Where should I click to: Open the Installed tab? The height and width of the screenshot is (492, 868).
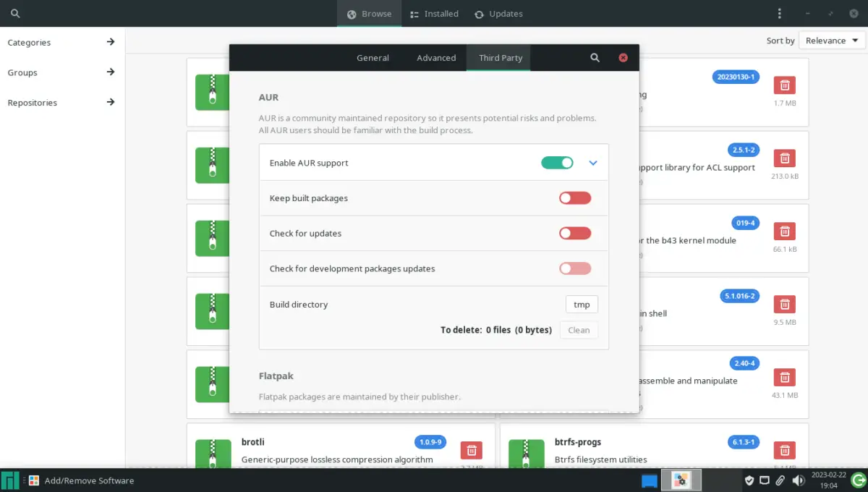click(x=434, y=14)
